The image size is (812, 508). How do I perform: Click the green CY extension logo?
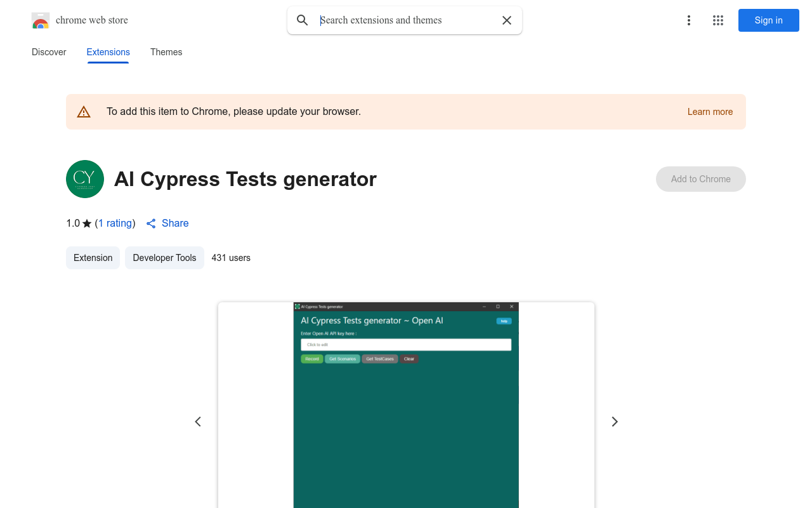[85, 179]
